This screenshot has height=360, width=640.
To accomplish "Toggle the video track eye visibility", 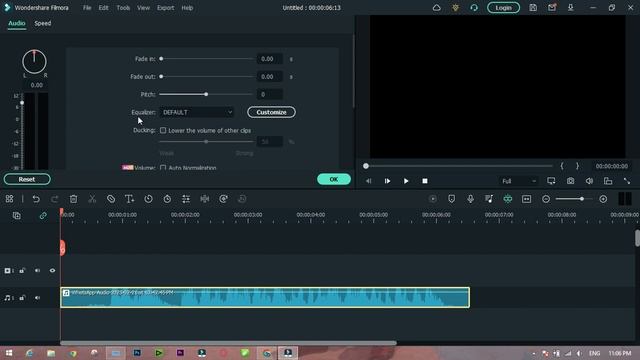I will point(52,271).
